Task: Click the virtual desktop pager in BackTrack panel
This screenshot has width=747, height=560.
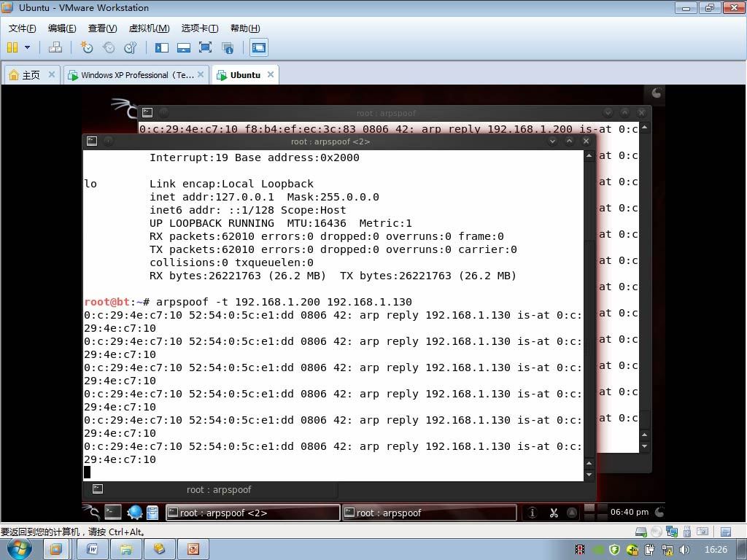Action: 595,513
